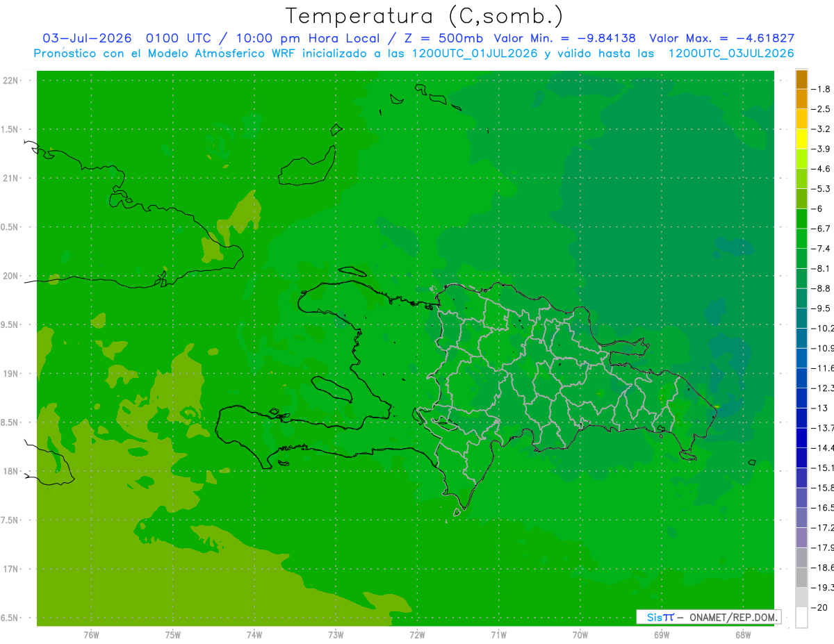The height and width of the screenshot is (644, 834).
Task: Click the "-15.1" colorbar value
Action: click(x=822, y=468)
